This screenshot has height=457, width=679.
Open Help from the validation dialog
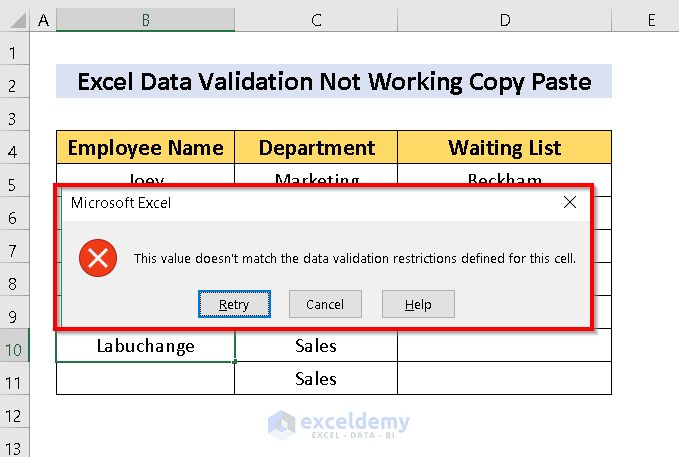coord(418,304)
